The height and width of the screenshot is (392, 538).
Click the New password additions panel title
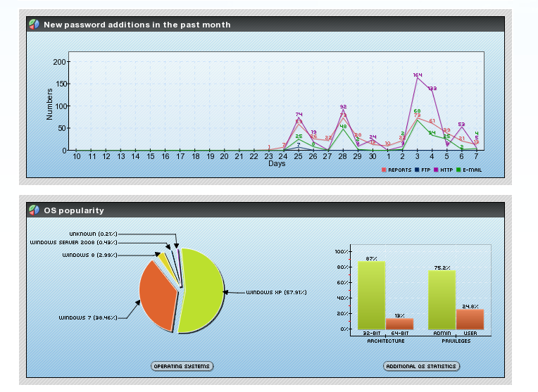pos(137,25)
